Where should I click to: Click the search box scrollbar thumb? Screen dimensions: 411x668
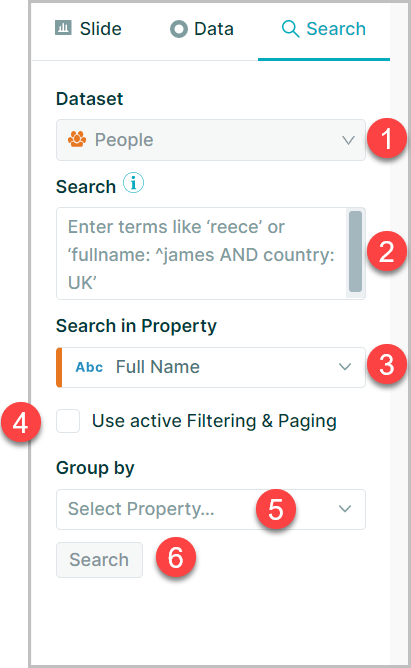pyautogui.click(x=355, y=251)
